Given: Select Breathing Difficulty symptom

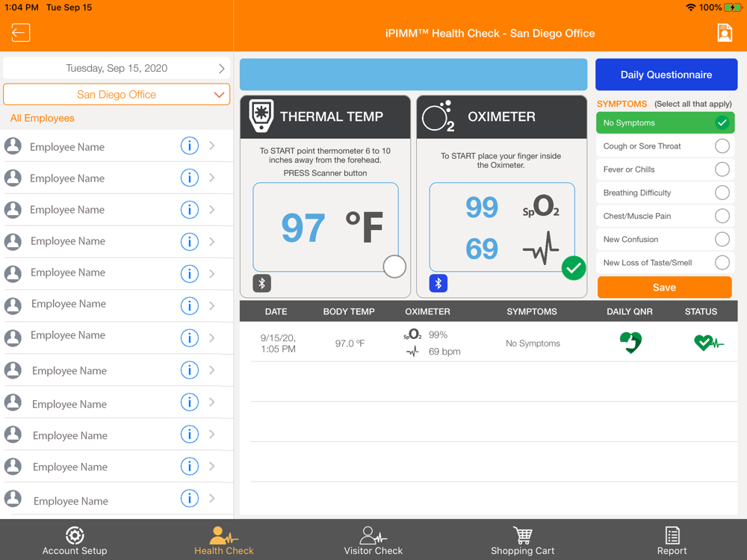Looking at the screenshot, I should tap(665, 193).
